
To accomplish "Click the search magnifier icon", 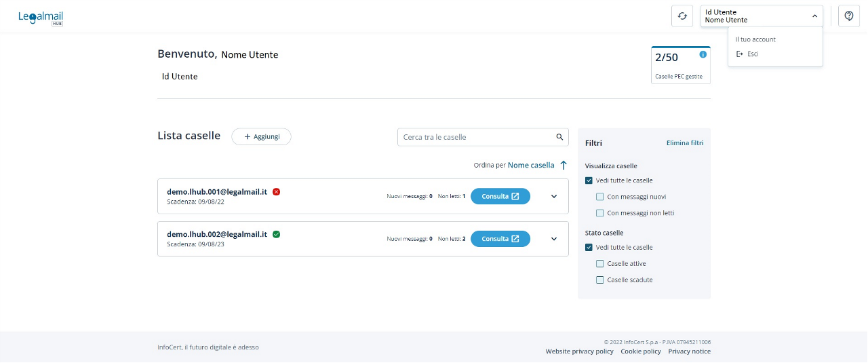I will [x=559, y=137].
